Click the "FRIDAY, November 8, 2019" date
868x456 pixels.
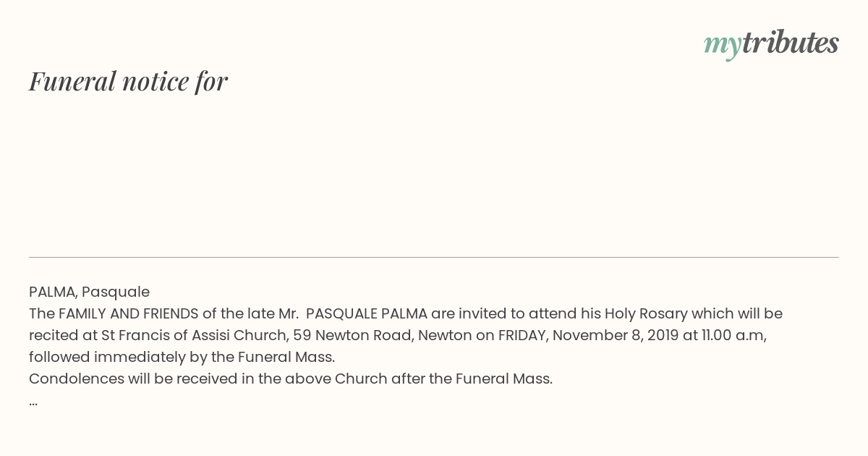coord(588,335)
